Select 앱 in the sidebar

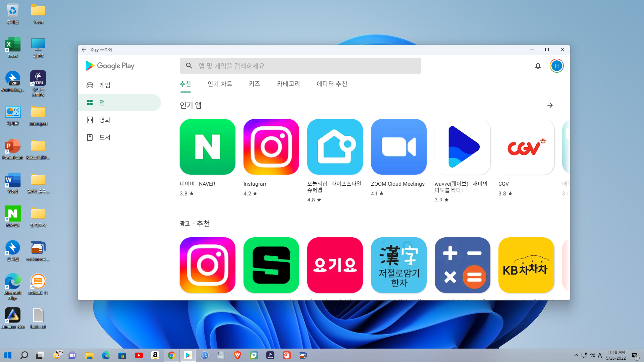119,103
